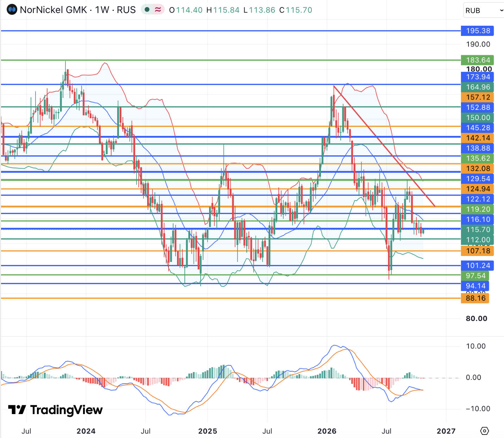Screen dimensions: 504x438
Task: Click the green 97.54 price label
Action: coord(475,276)
